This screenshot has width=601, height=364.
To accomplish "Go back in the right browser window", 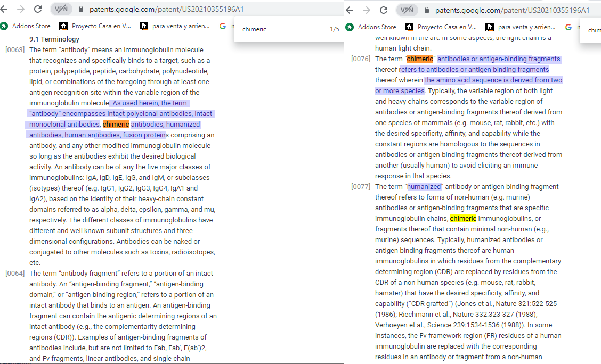I will (x=350, y=10).
